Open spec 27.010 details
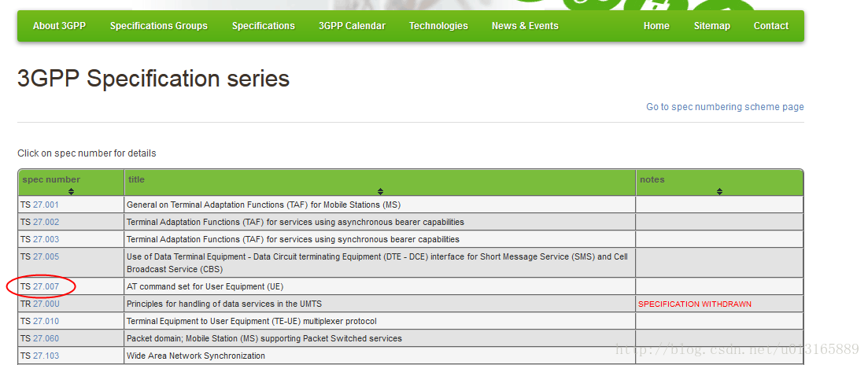The image size is (868, 365). 46,321
